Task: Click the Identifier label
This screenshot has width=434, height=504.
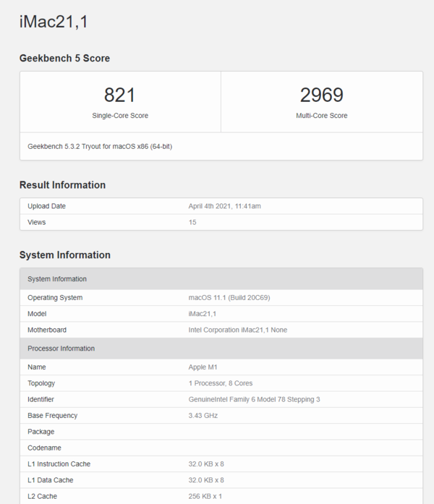Action: click(x=41, y=399)
